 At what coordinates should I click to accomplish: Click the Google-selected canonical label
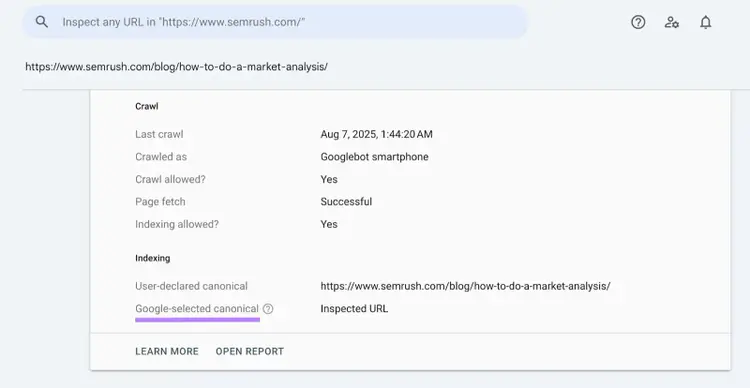[197, 309]
